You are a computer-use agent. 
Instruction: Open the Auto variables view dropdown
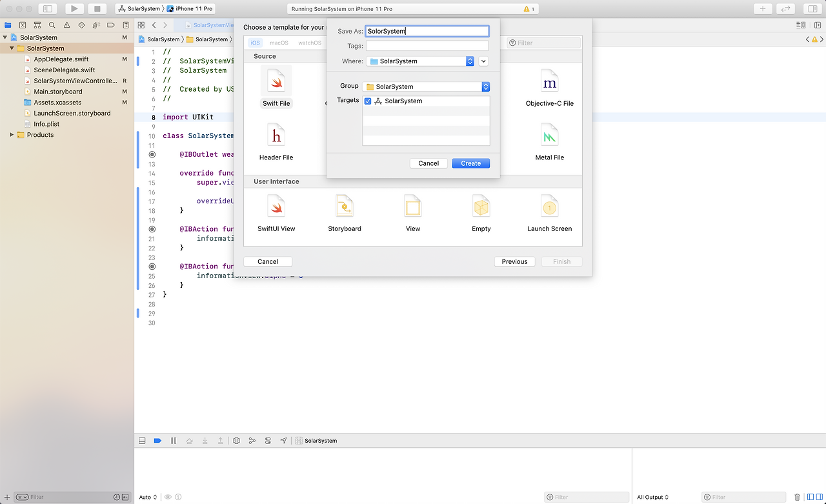point(148,497)
